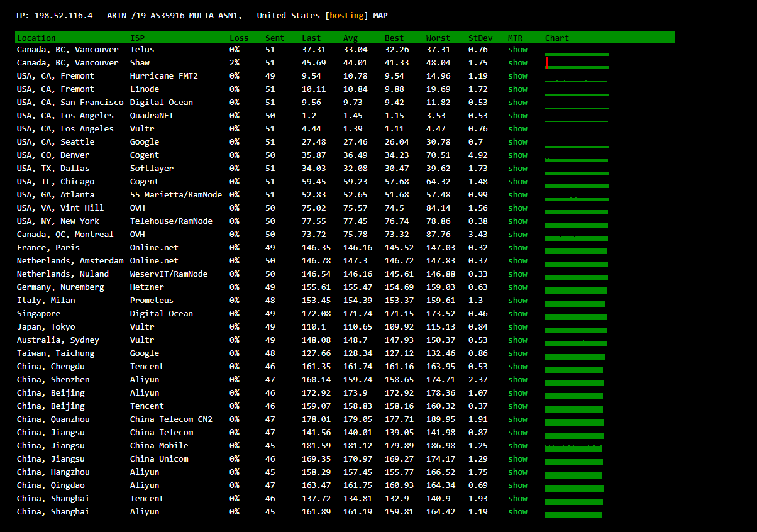This screenshot has width=757, height=532.
Task: Show MTR for Chengdu Tencent row
Action: click(x=517, y=366)
